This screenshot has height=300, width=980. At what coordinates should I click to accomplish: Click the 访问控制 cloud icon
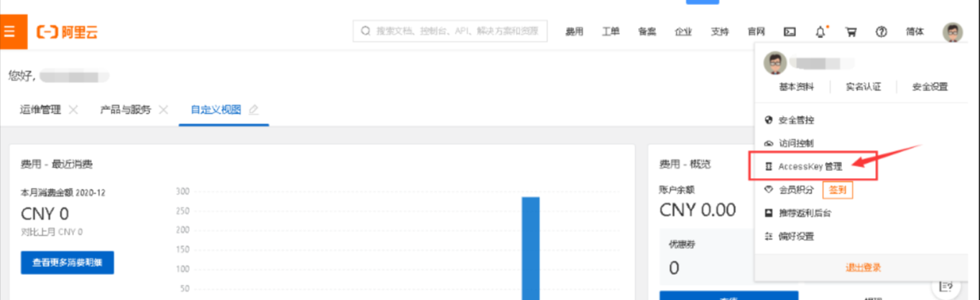[x=769, y=143]
